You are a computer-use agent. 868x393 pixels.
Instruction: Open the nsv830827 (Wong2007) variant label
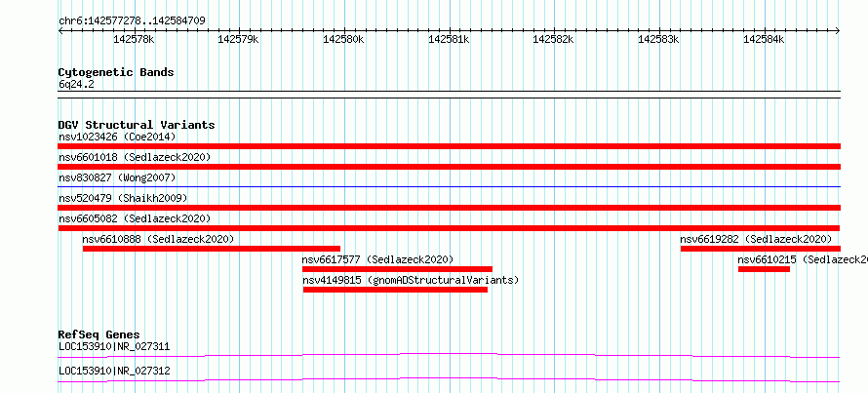pyautogui.click(x=117, y=177)
